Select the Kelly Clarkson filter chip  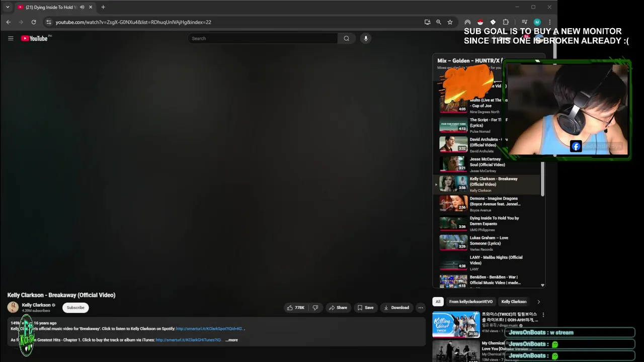click(514, 302)
